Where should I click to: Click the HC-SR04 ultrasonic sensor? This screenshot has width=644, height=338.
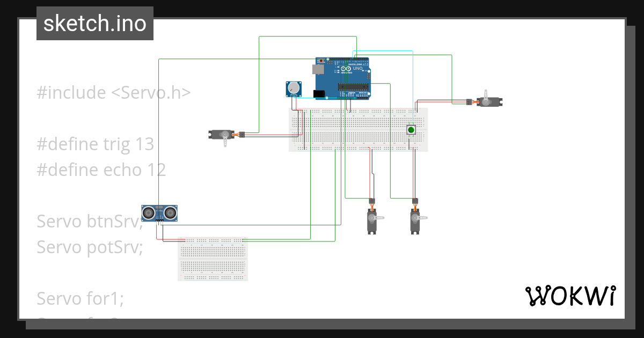point(159,214)
